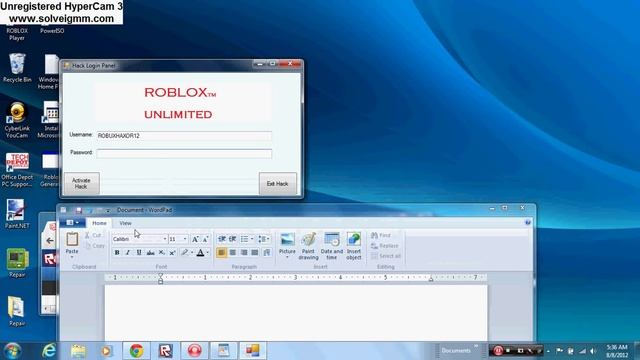Click the Insert Picture icon

(287, 240)
